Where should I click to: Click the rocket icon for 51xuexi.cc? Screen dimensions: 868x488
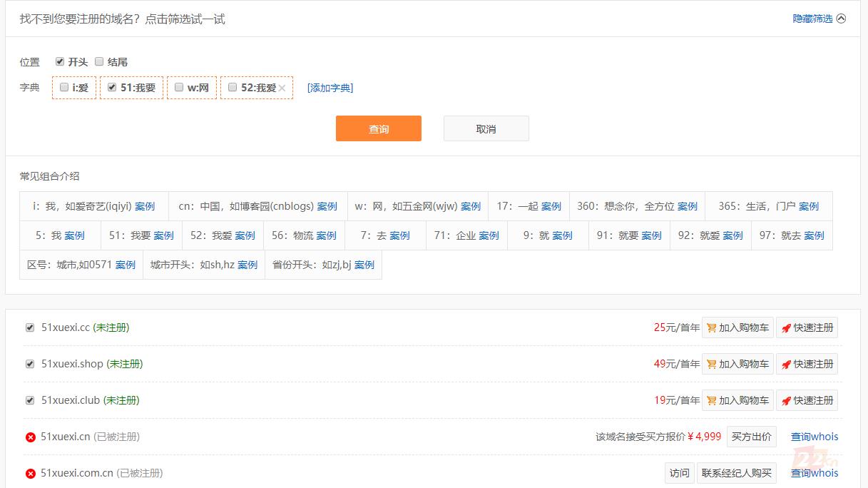point(786,328)
